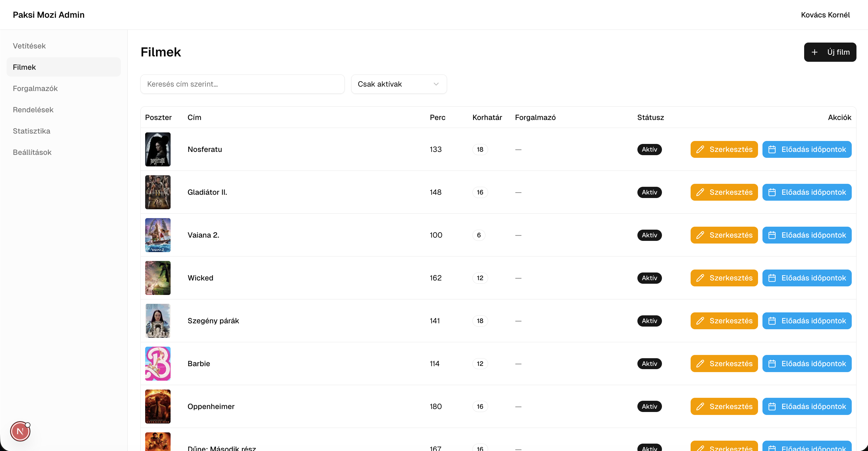Click the chevron arrow of status filter
The height and width of the screenshot is (451, 868).
(x=436, y=84)
